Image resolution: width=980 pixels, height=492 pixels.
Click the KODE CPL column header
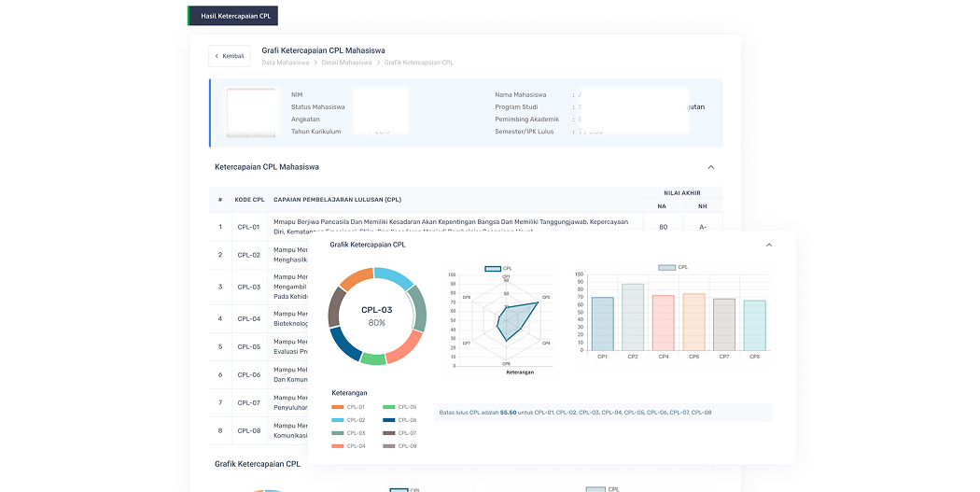click(x=249, y=200)
